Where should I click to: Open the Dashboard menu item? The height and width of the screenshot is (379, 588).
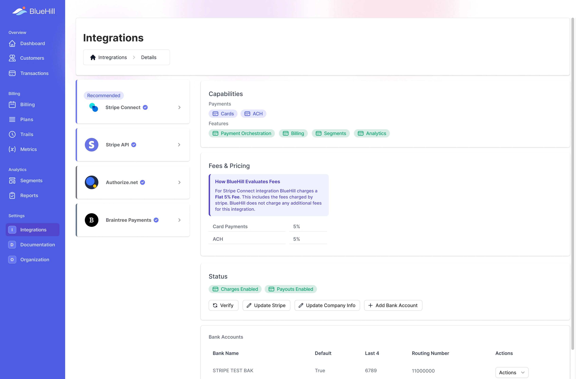(32, 44)
